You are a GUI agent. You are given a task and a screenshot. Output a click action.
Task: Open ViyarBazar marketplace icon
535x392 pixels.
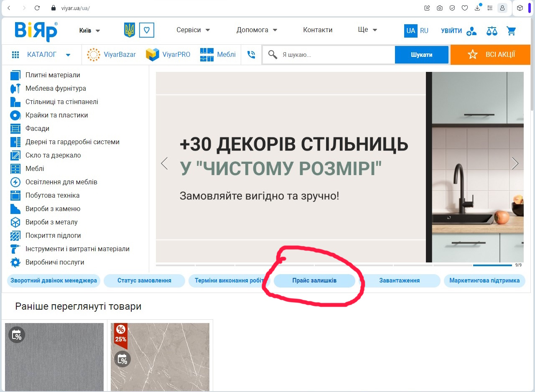[x=94, y=55]
